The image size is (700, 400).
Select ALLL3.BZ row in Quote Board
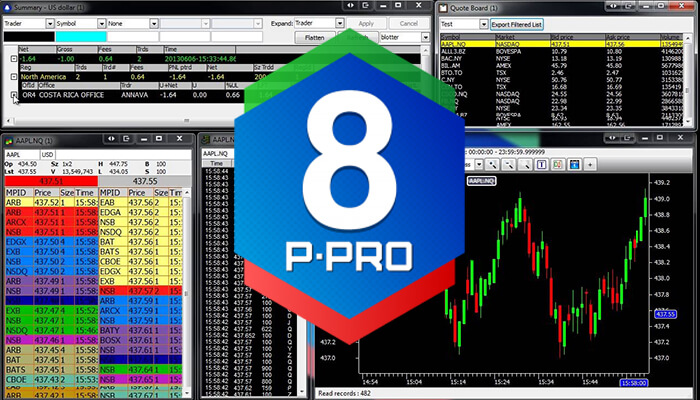coord(561,51)
